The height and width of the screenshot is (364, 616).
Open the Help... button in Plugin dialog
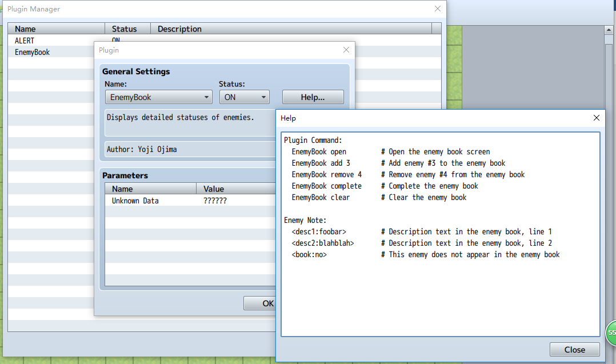coord(313,97)
